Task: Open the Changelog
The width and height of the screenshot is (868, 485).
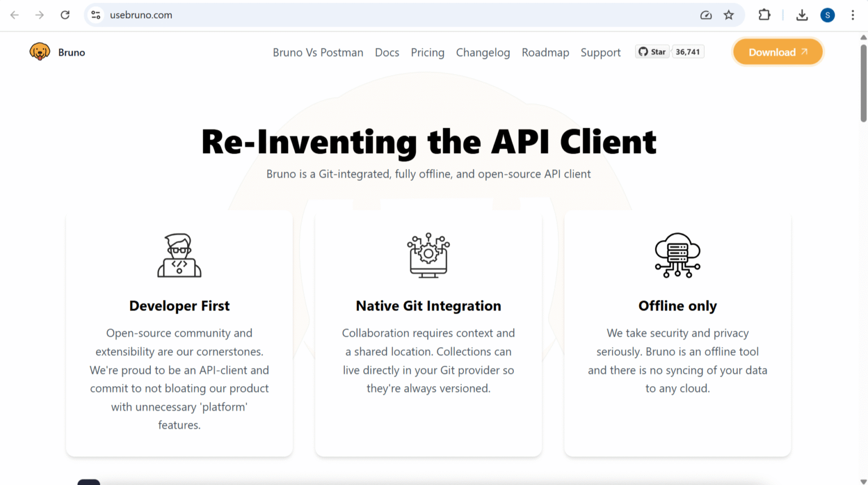Action: coord(483,52)
